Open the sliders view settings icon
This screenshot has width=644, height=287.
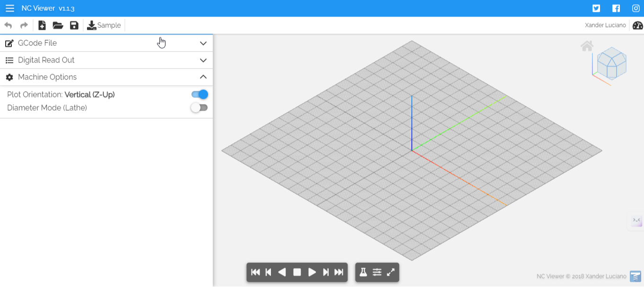click(377, 272)
